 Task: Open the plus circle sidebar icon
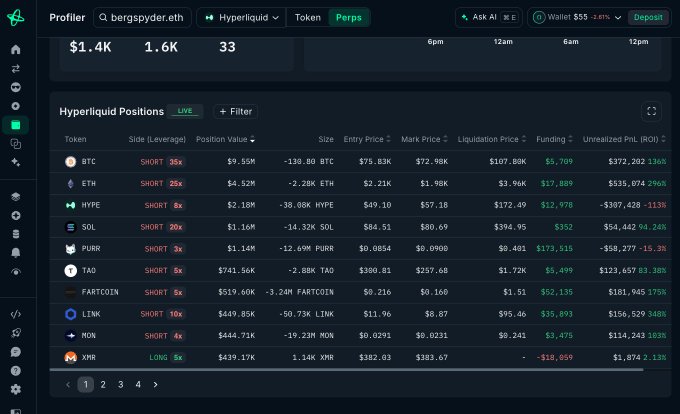click(x=16, y=215)
